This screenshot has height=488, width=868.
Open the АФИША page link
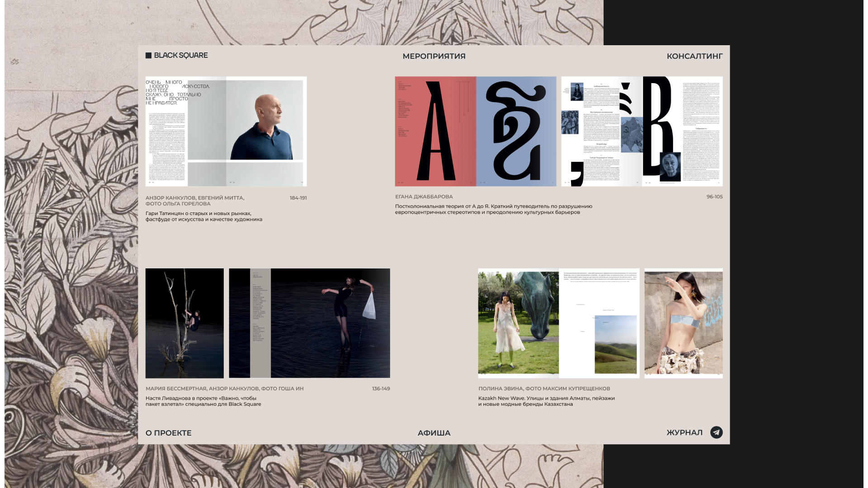[x=434, y=433]
